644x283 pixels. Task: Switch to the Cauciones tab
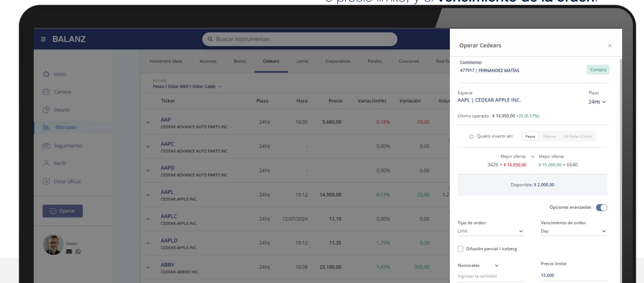409,61
